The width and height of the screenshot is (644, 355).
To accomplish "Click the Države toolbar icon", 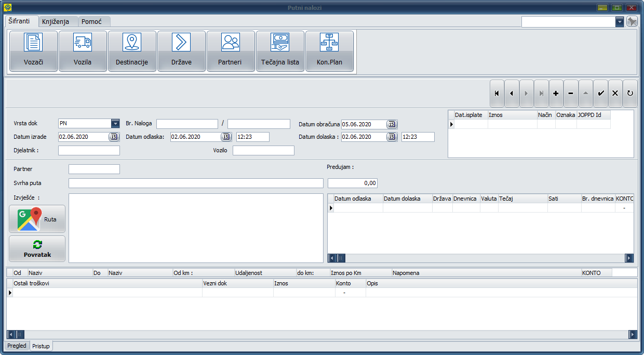I will 181,51.
